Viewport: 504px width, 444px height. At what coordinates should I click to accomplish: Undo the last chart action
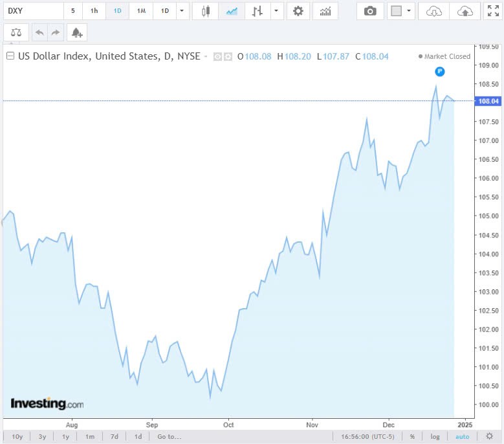click(x=39, y=32)
